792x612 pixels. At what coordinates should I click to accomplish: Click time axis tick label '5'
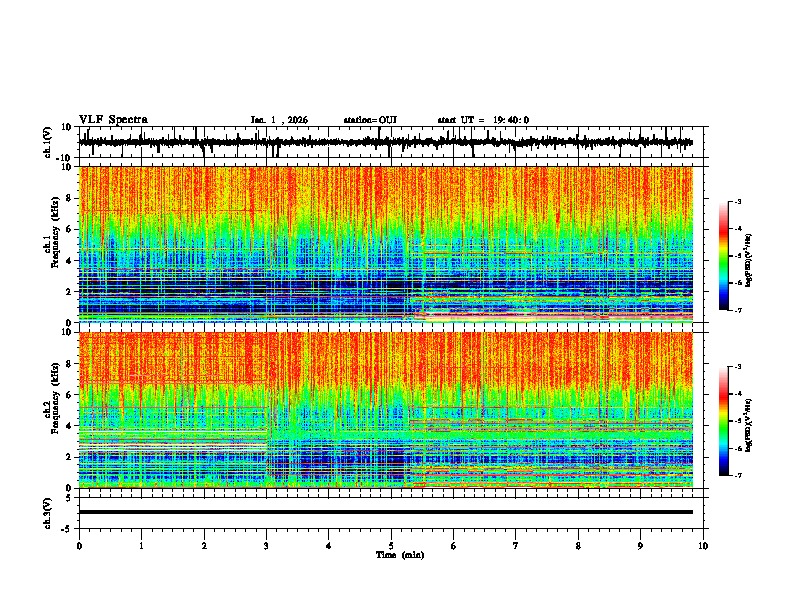click(x=391, y=546)
